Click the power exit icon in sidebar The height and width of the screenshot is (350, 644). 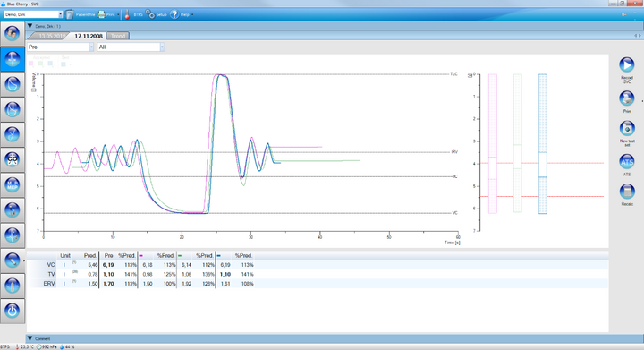[13, 311]
